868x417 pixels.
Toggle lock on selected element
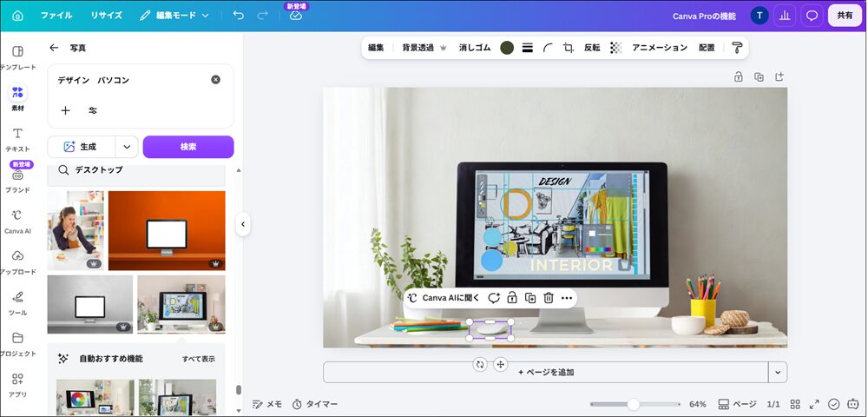pyautogui.click(x=512, y=298)
